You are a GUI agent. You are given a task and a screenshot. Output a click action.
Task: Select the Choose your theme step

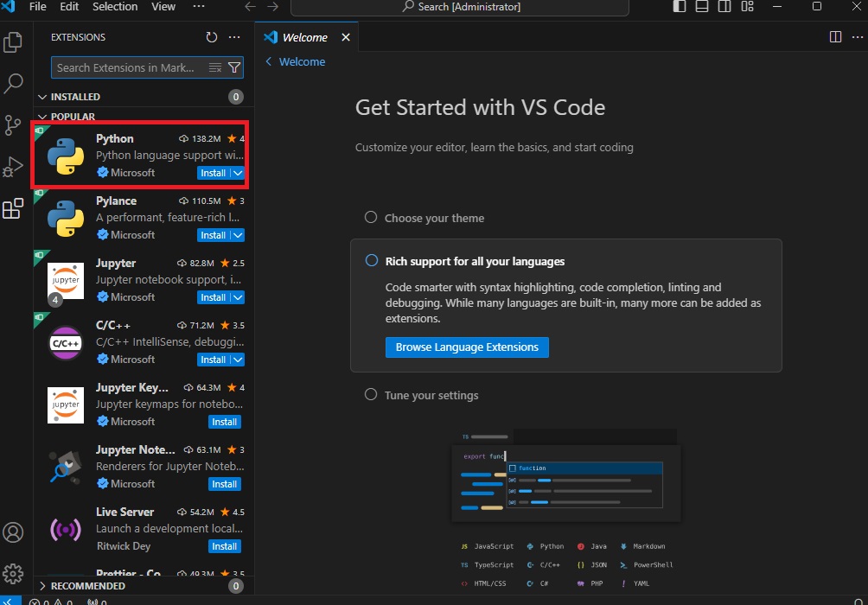[x=434, y=218]
